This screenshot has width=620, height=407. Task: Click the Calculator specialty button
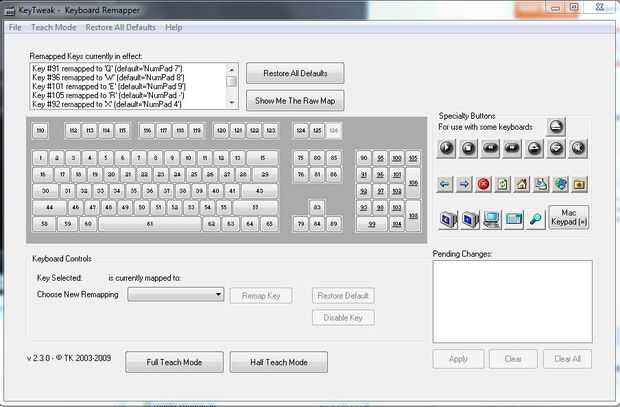click(x=514, y=218)
